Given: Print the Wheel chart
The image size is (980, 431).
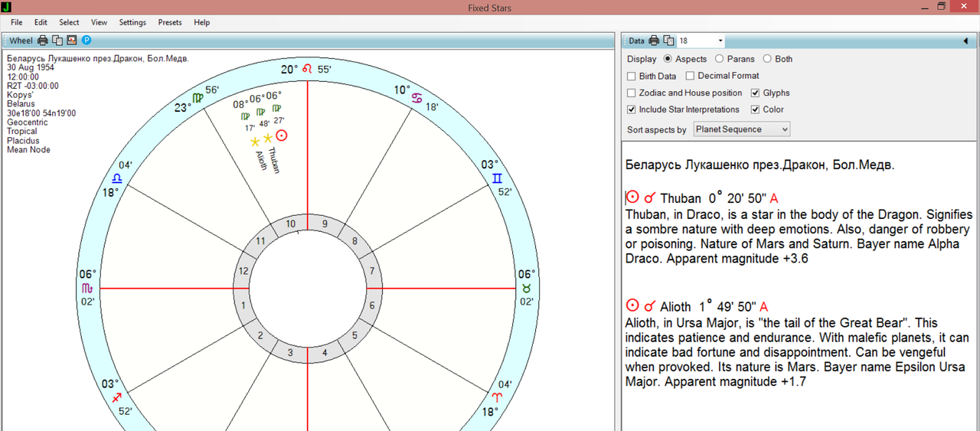Looking at the screenshot, I should [x=43, y=41].
